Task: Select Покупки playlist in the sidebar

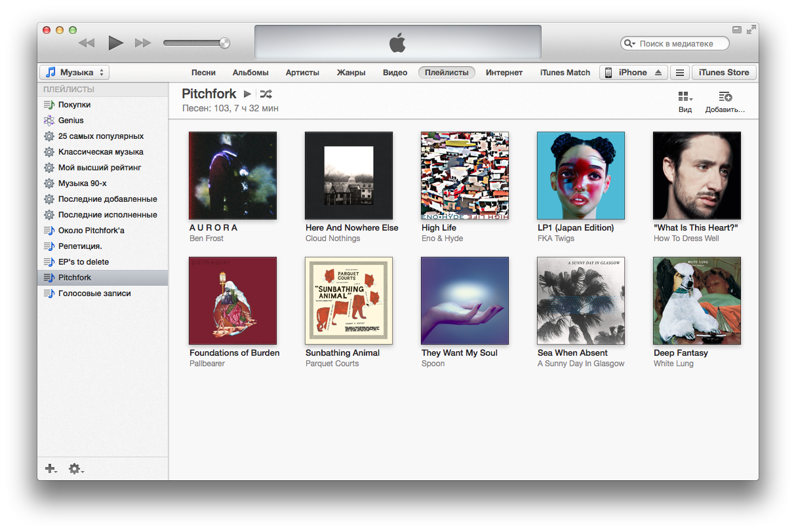Action: pyautogui.click(x=102, y=105)
